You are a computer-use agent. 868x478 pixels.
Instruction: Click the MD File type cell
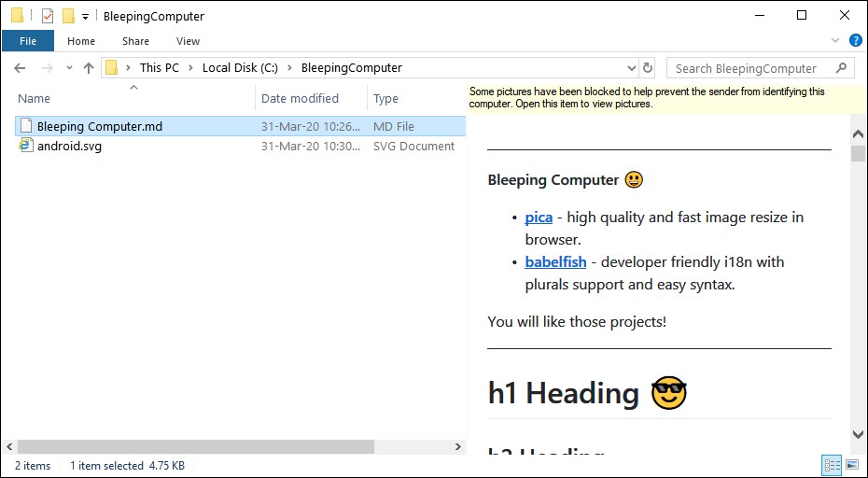[x=394, y=126]
